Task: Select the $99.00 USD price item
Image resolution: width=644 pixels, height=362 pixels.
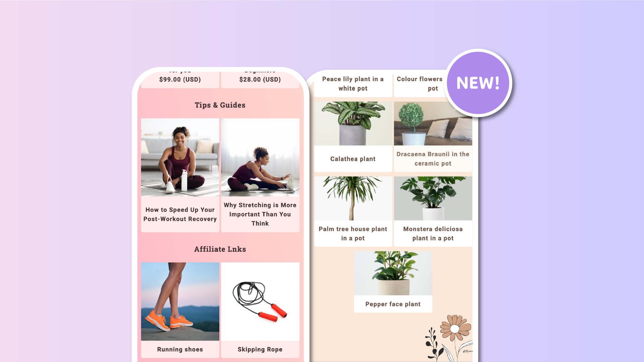Action: coord(180,79)
